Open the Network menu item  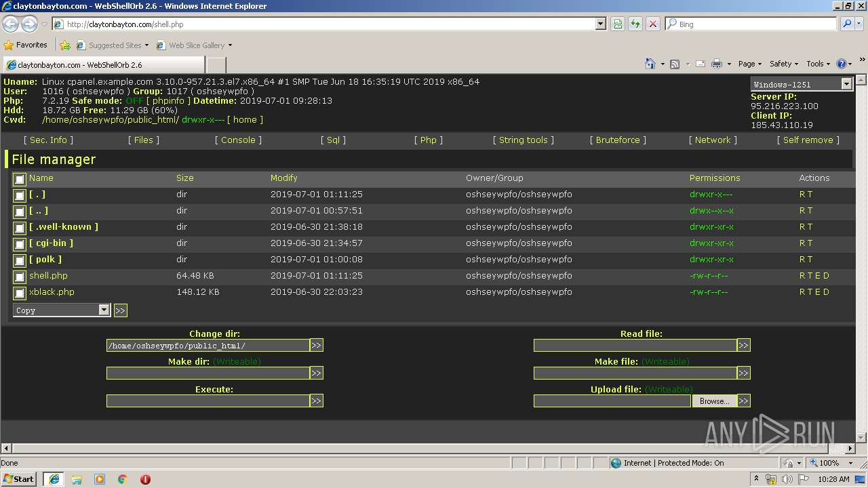[713, 140]
